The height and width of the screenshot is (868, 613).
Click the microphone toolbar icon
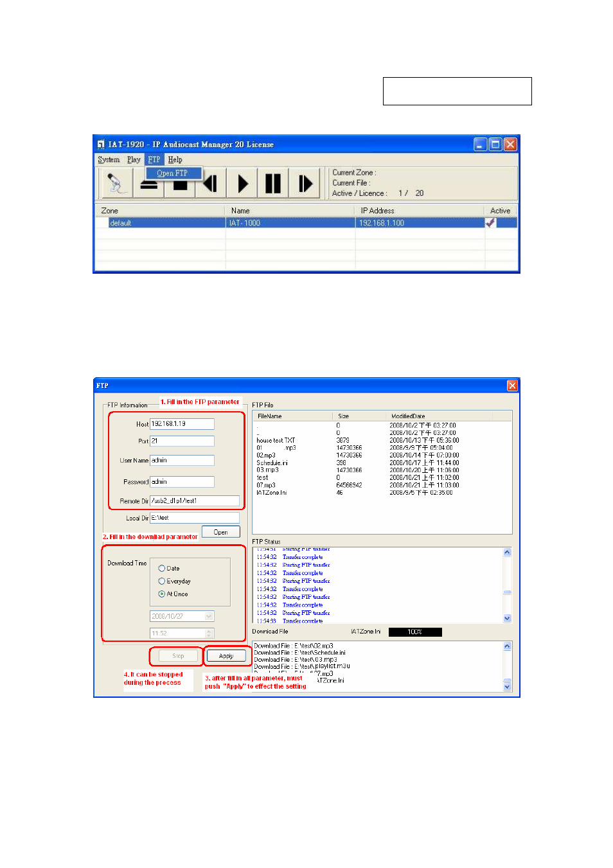click(116, 184)
